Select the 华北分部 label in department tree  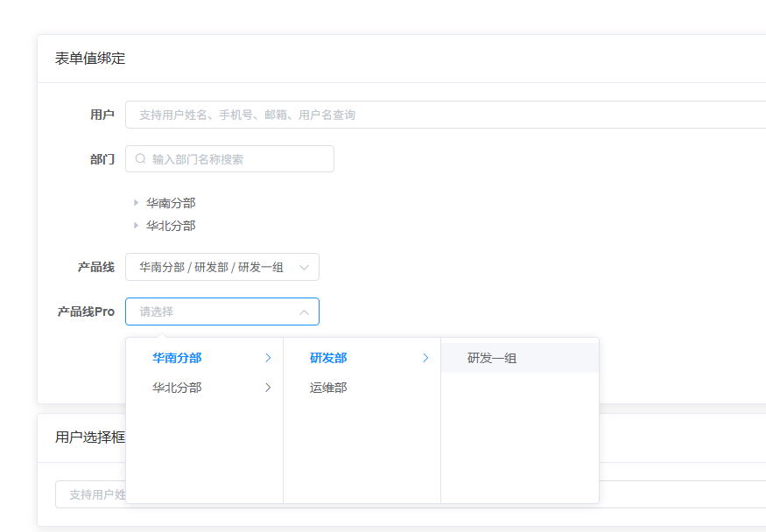171,226
